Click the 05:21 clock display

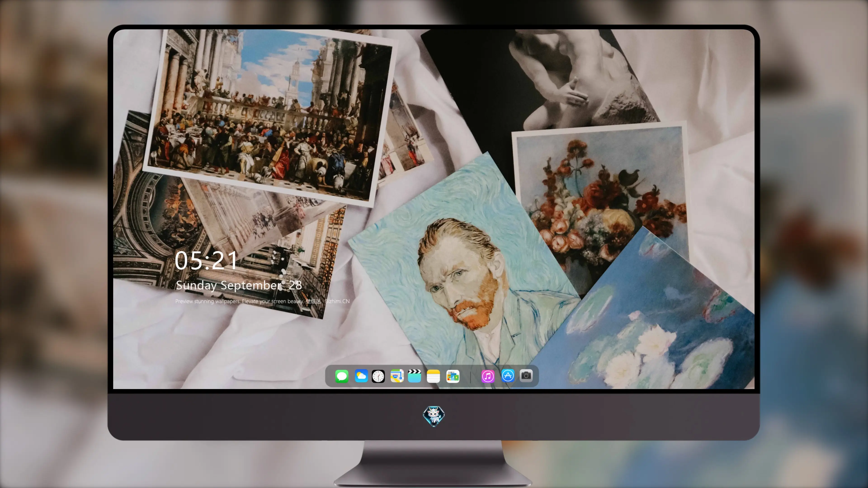coord(206,260)
